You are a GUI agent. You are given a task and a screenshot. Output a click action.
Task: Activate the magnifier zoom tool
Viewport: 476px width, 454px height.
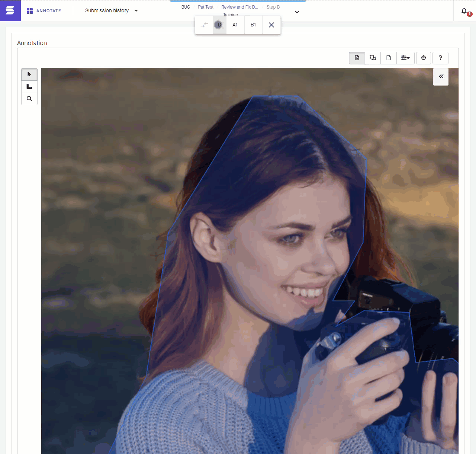click(x=29, y=99)
